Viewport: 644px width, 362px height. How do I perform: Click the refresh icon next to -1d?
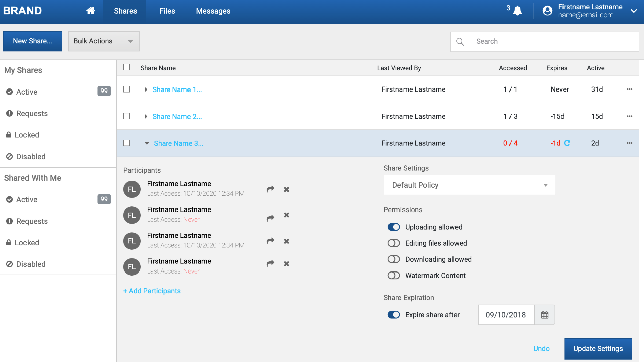[567, 143]
